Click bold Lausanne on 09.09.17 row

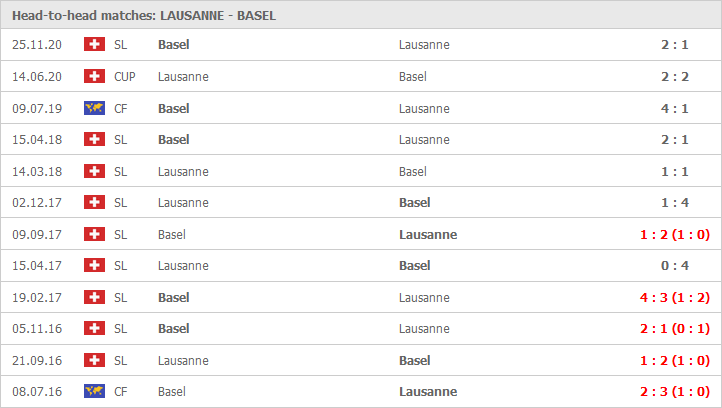click(x=428, y=234)
